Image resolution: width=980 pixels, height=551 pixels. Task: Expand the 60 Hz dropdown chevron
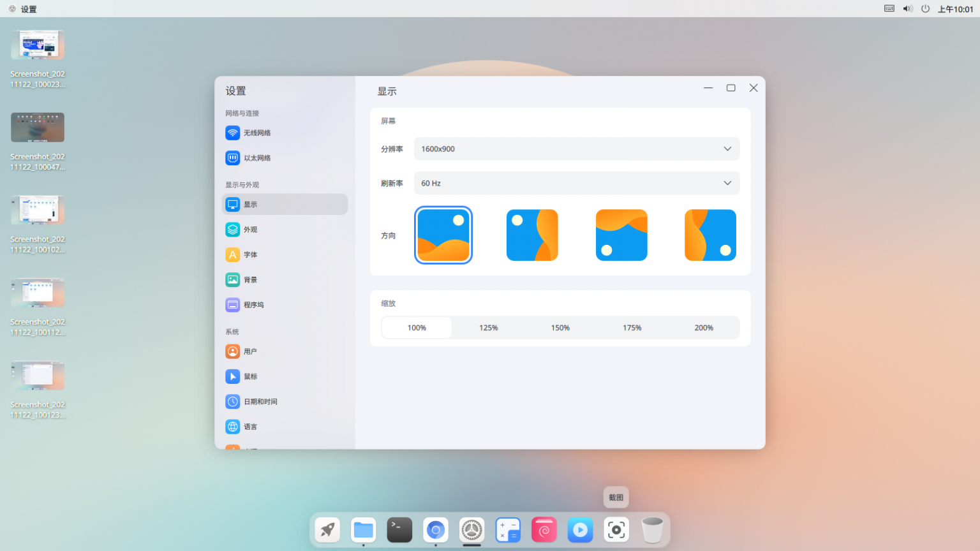[x=727, y=183]
